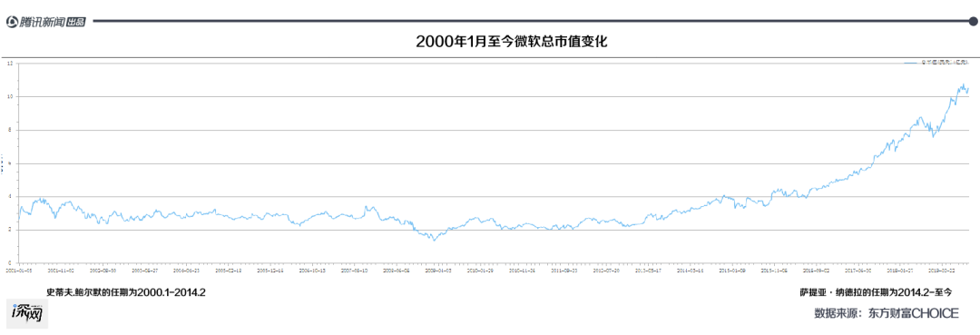Screen dimensions: 980x335
Task: Click the caption 史蒂夫.鲍尔默的任期为2000.1-2014.2
Action: (125, 291)
